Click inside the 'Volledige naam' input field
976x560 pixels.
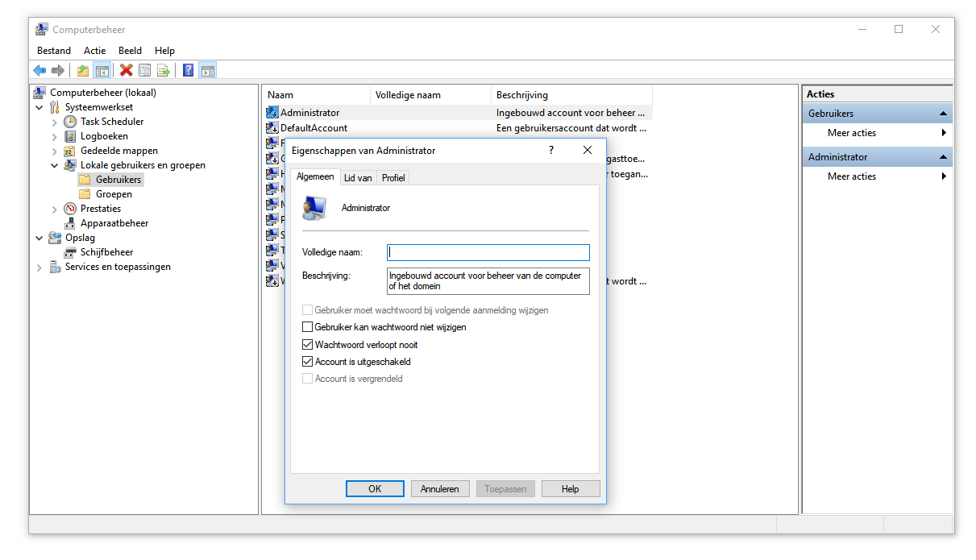tap(487, 252)
